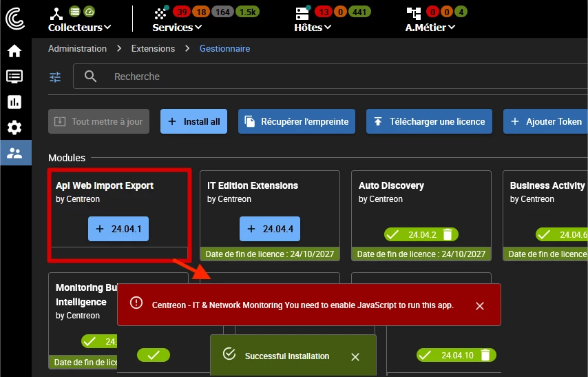Screen dimensions: 588x377
Task: Click the Gestionnaire breadcrumb
Action: pos(224,48)
